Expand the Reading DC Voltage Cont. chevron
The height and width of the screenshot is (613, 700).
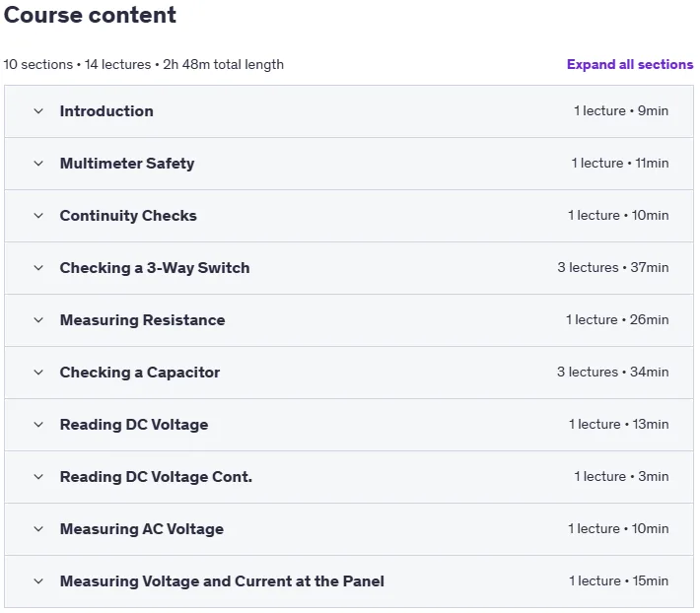pos(38,476)
